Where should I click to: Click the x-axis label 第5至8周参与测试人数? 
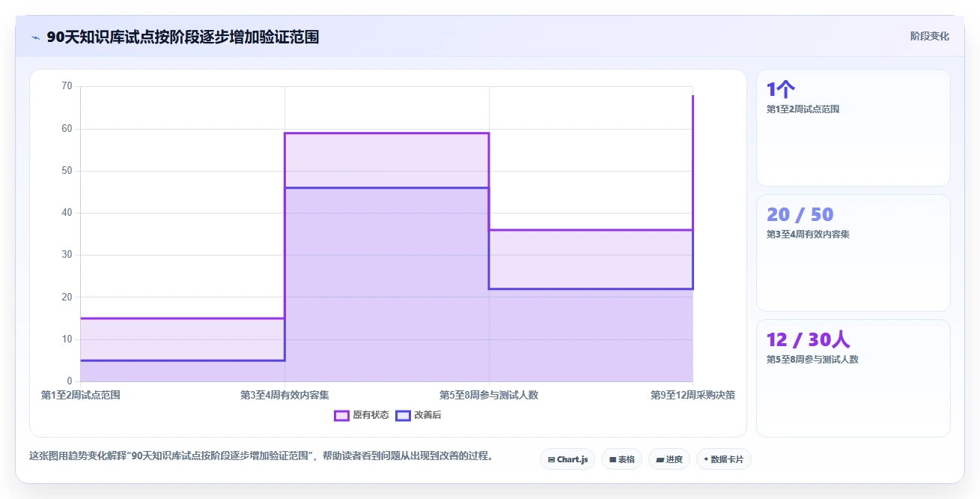pos(489,395)
